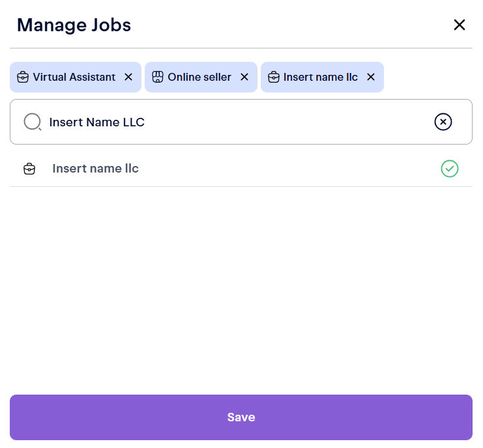Viewport: 483px width, 448px height.
Task: Select the Insert name llc search result
Action: click(x=95, y=169)
